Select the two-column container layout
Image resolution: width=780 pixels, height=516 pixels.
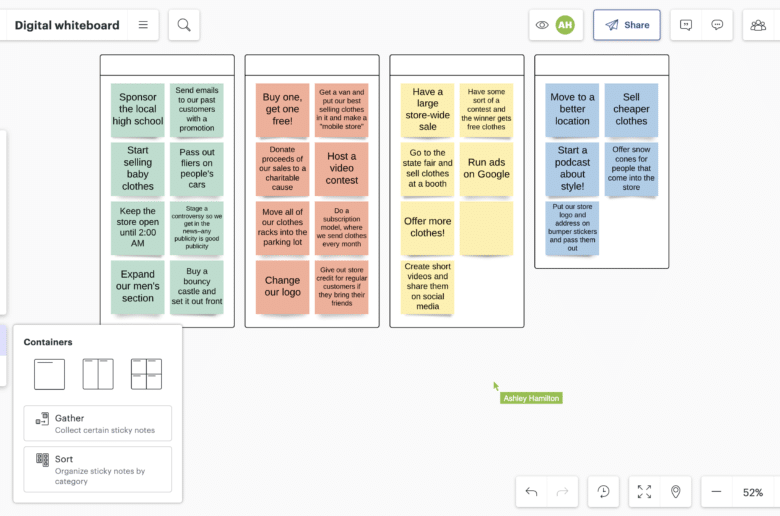tap(98, 374)
